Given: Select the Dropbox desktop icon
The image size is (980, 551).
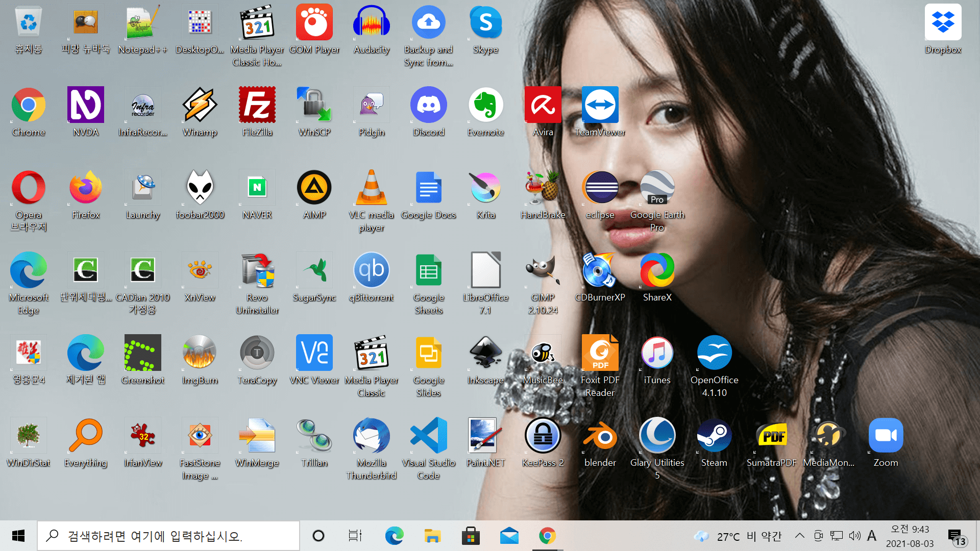Looking at the screenshot, I should pyautogui.click(x=943, y=30).
